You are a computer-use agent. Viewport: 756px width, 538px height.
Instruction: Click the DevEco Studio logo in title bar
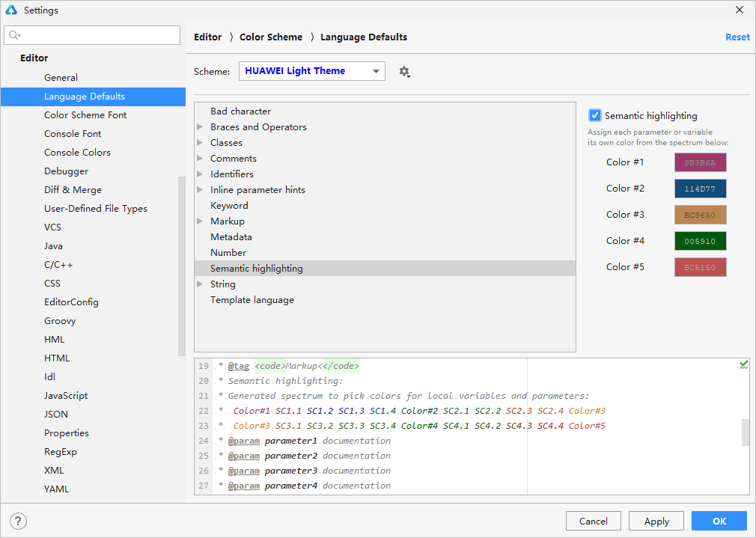11,10
